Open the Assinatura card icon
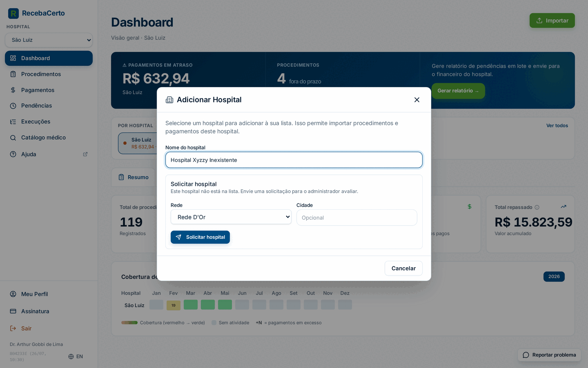Screen dimensions: 588x368 (x=13, y=311)
